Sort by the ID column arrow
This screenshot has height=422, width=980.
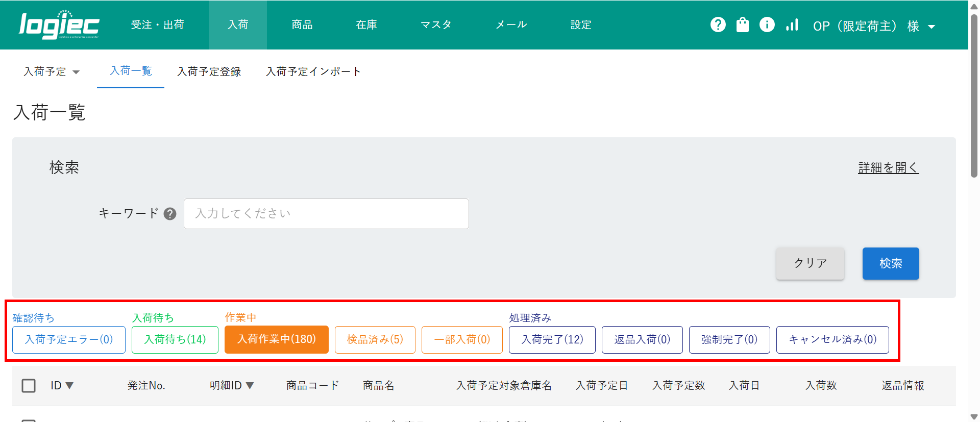click(69, 386)
